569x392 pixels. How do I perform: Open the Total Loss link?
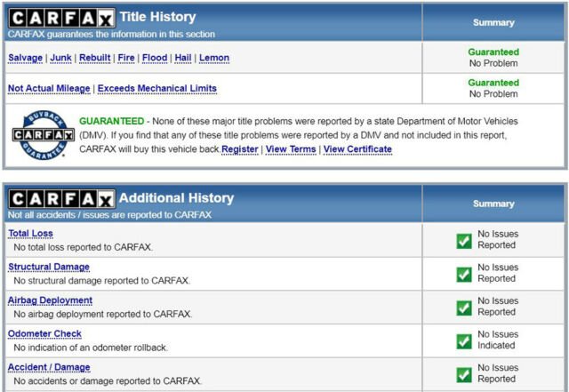coord(31,234)
